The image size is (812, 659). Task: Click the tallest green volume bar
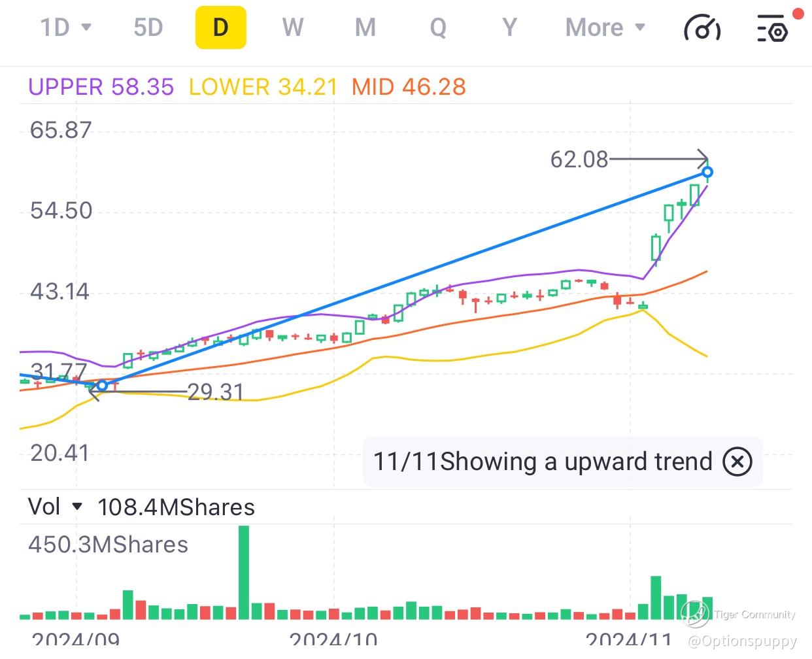coord(244,572)
